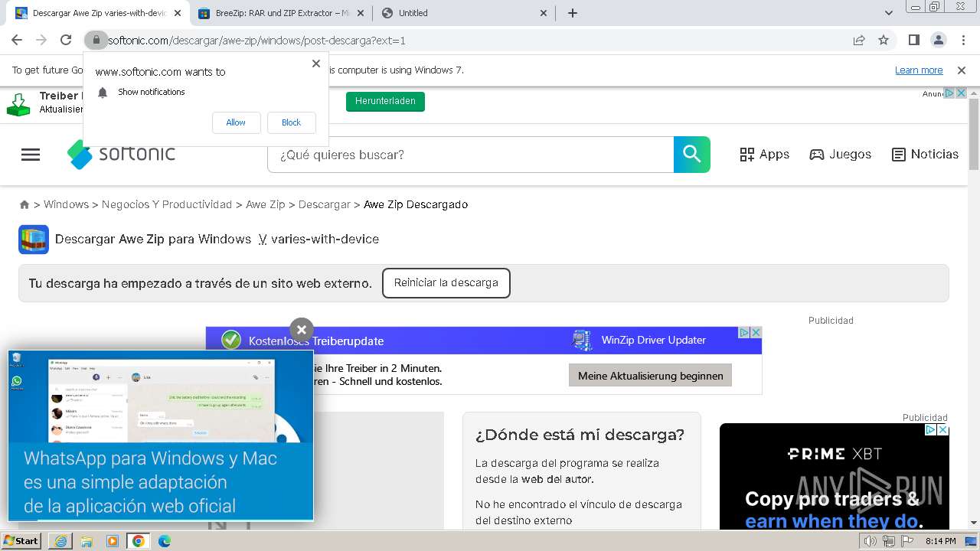This screenshot has width=980, height=551.
Task: Switch to BreeZip RAR und ZIP Extractor tab
Action: [x=280, y=13]
